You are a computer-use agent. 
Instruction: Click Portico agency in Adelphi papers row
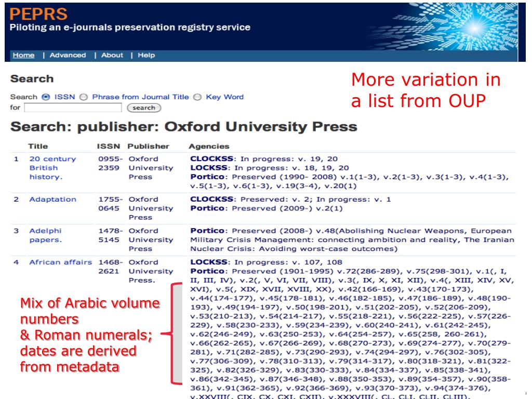207,231
